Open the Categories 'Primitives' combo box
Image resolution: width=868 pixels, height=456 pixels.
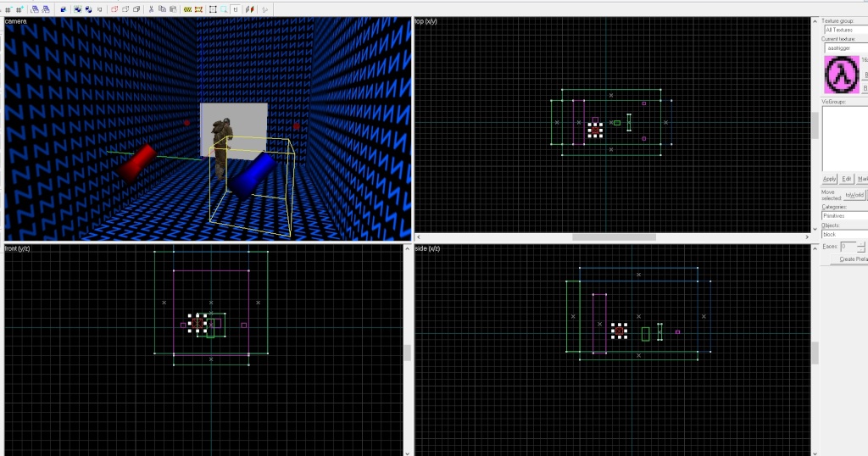(845, 216)
